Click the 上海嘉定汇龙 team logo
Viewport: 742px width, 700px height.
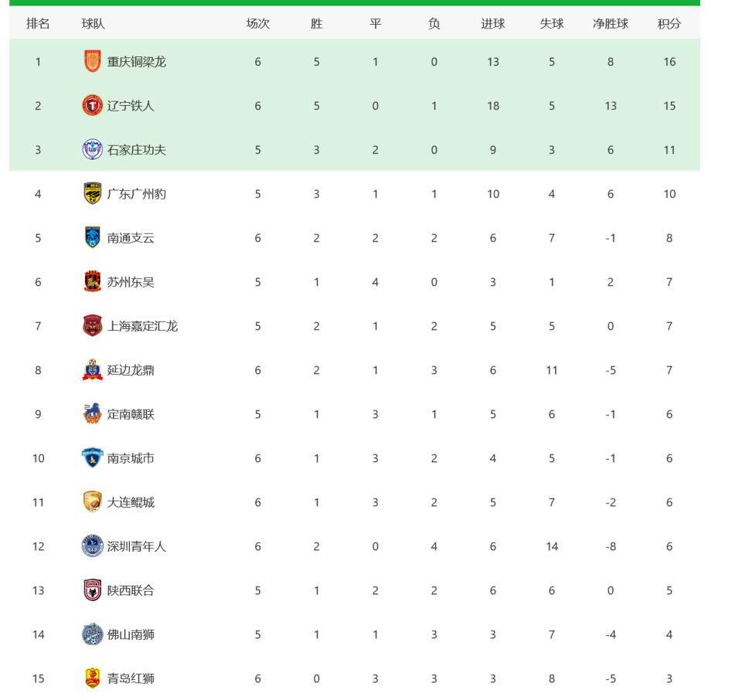tap(92, 325)
